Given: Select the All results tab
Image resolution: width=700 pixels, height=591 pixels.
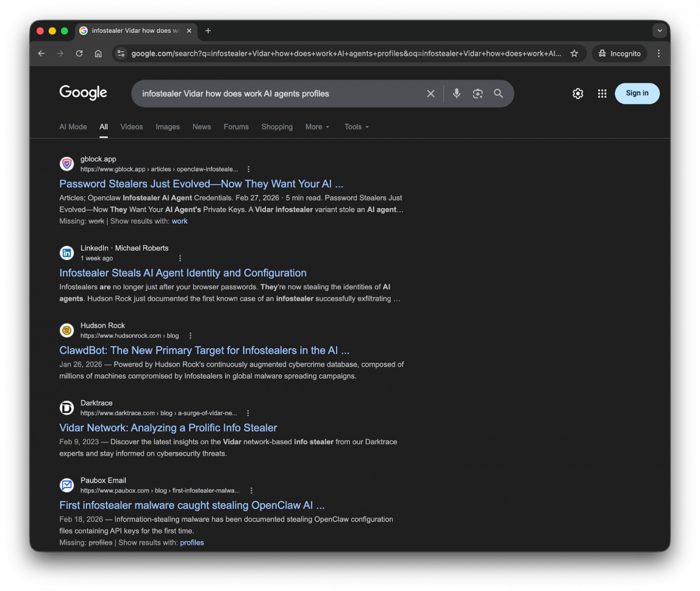Looking at the screenshot, I should point(104,127).
